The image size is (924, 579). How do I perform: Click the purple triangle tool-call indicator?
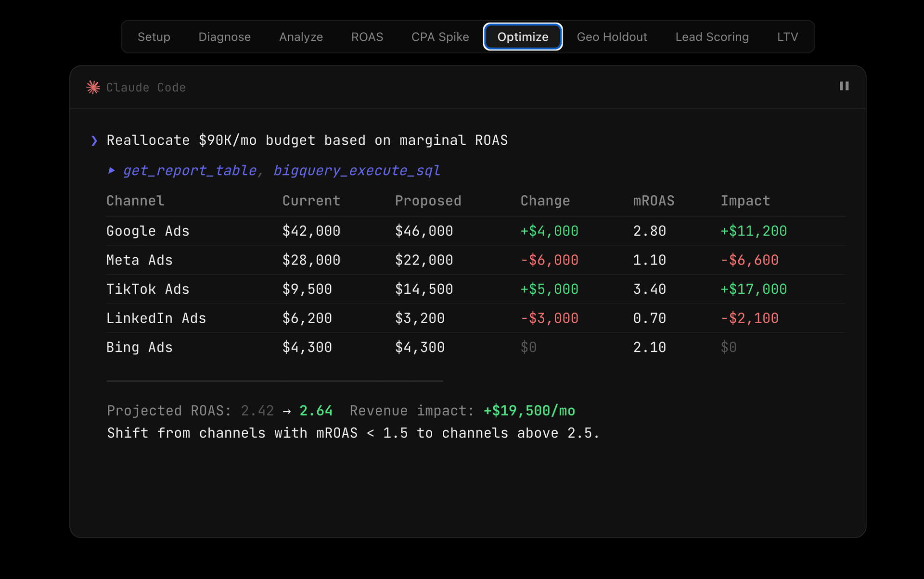112,170
